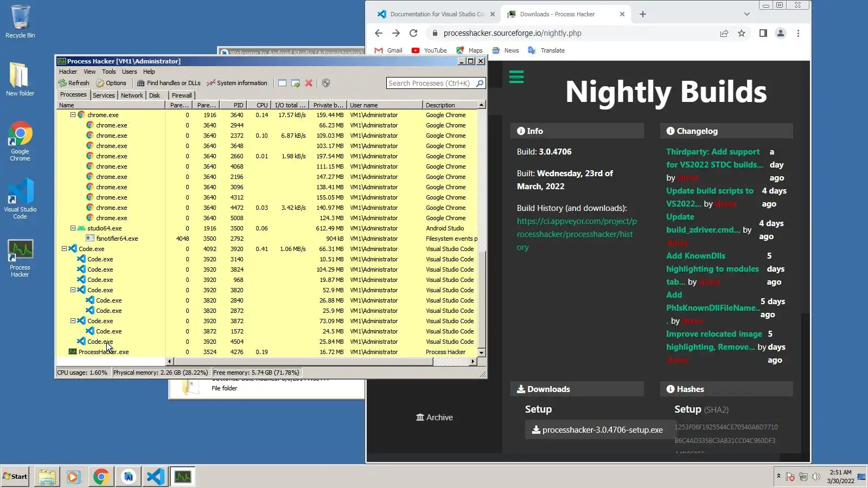Collapse the studio64.exe process tree

(73, 228)
